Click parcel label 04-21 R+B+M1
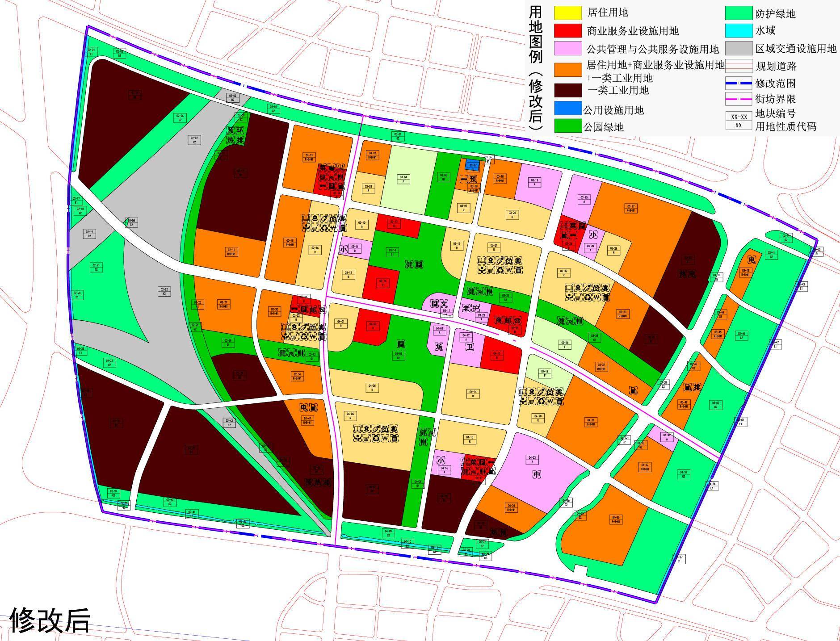This screenshot has height=641, width=840. click(591, 422)
